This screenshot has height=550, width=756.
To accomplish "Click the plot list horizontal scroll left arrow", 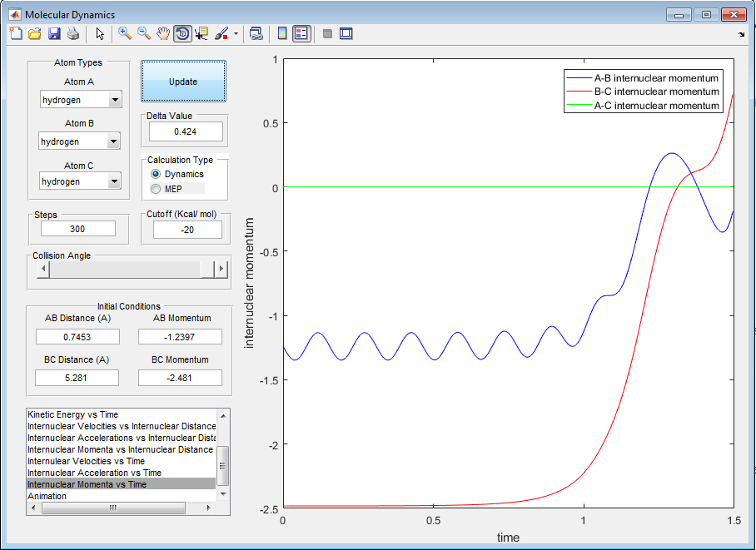I will pyautogui.click(x=33, y=508).
